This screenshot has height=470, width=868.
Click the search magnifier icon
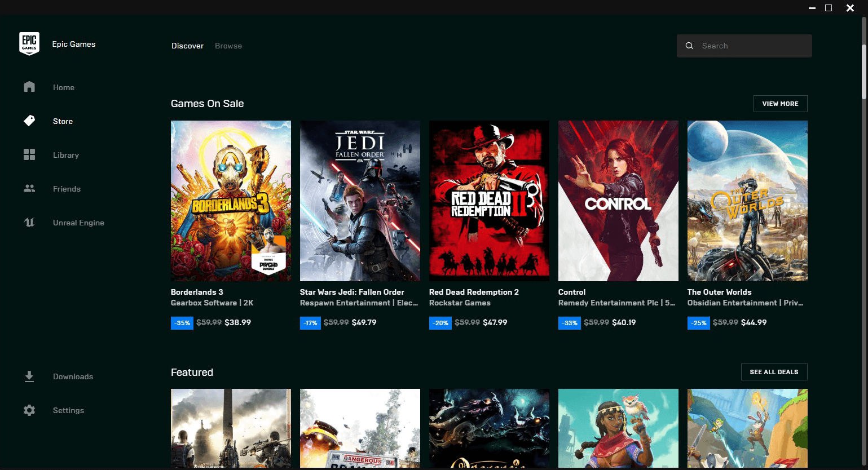689,46
